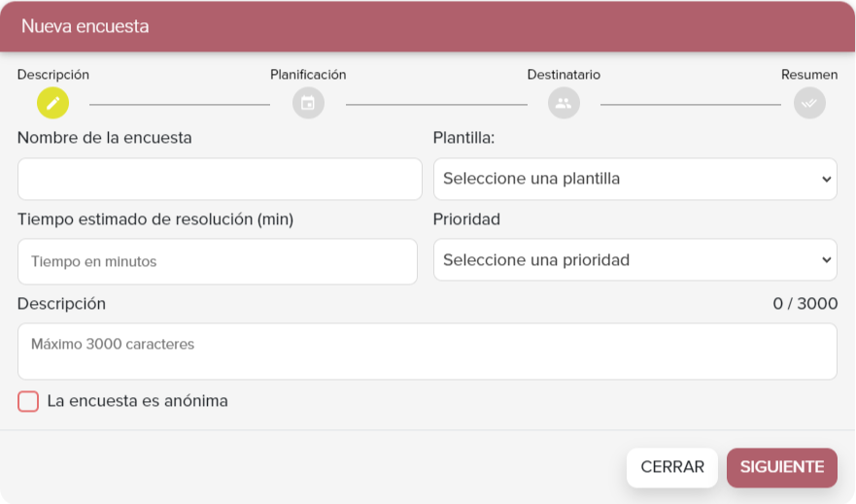This screenshot has height=504, width=856.
Task: Click the chevron arrow of Plantilla selector
Action: point(827,179)
